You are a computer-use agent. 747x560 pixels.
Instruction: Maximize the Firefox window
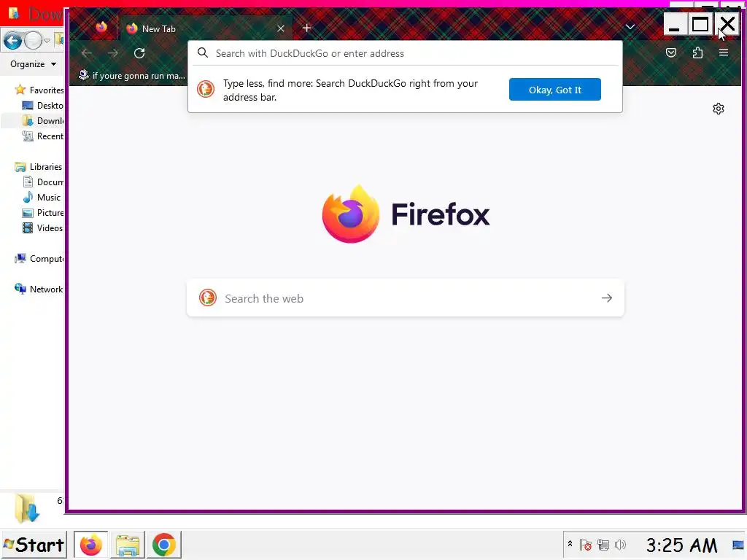700,24
